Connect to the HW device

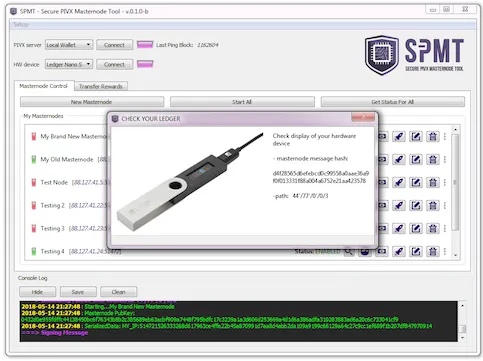click(x=114, y=64)
